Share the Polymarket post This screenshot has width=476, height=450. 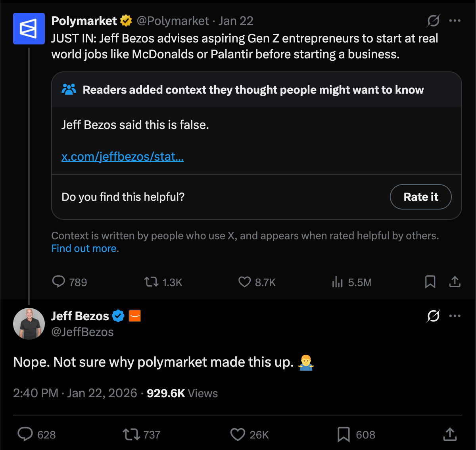455,282
